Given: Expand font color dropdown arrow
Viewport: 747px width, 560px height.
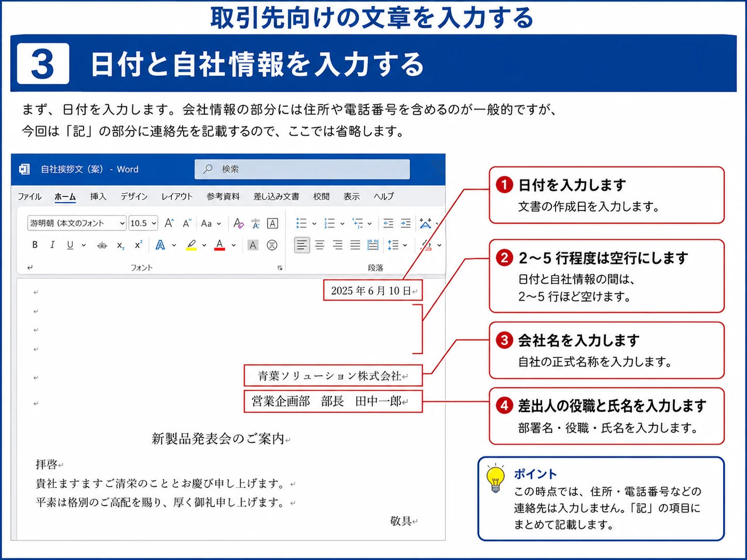Looking at the screenshot, I should tap(234, 245).
